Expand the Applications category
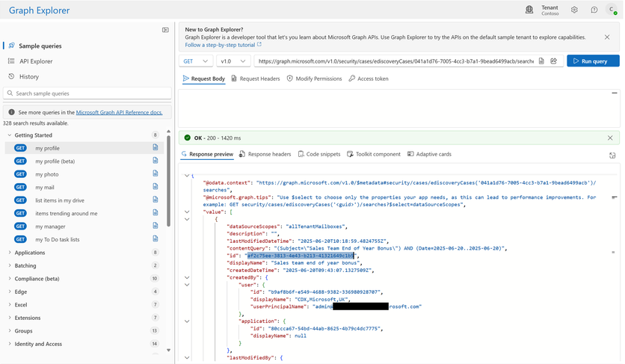 tap(10, 253)
